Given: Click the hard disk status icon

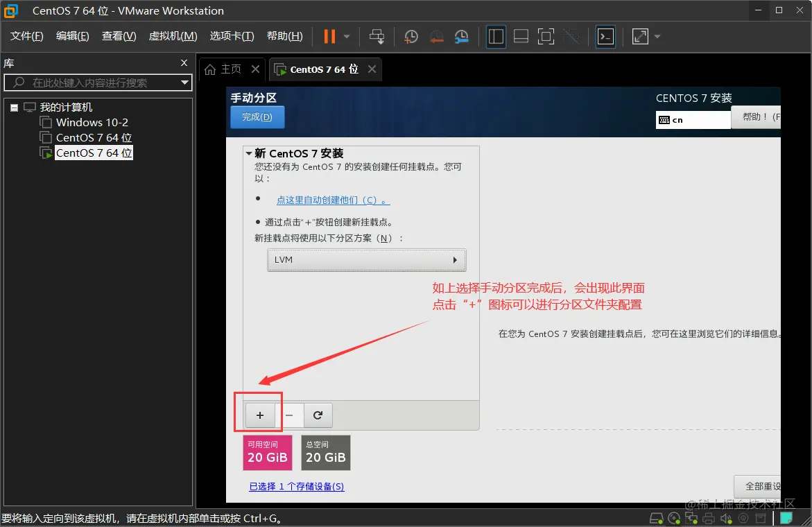Looking at the screenshot, I should [657, 518].
